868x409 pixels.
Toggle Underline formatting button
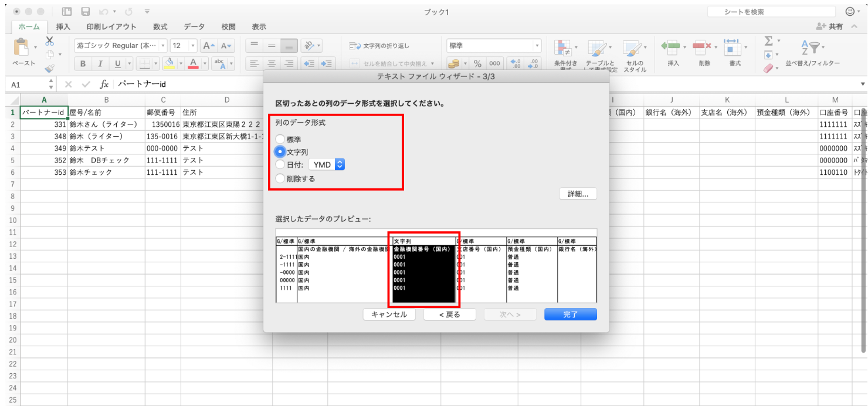(117, 64)
